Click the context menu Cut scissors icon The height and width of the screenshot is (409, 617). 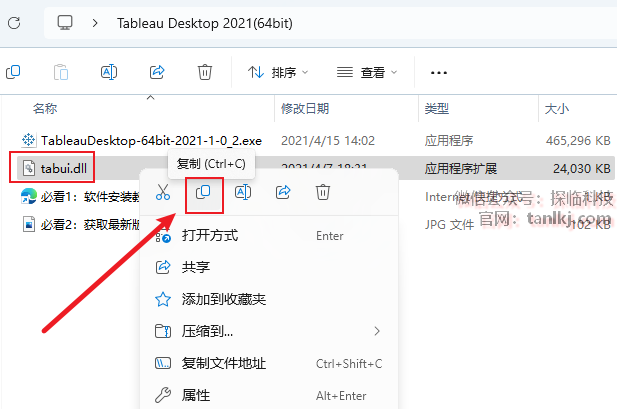point(163,192)
